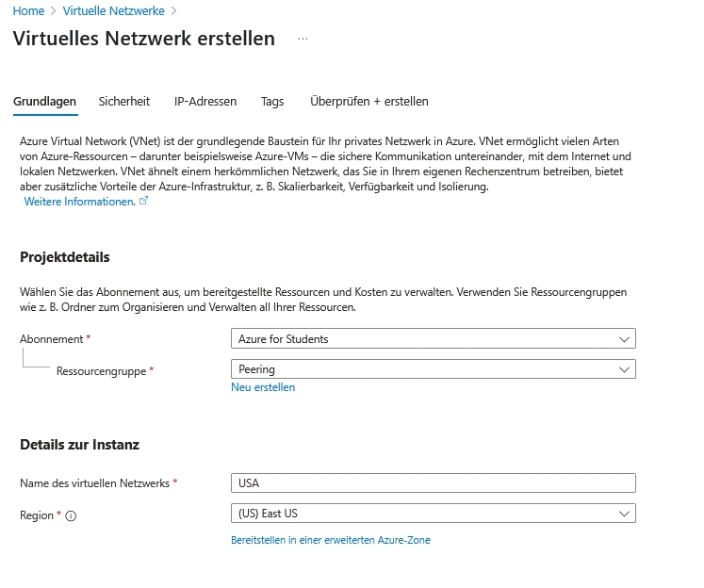Navigate to the Virtuelle Netzwerke breadcrumb
This screenshot has width=704, height=588.
pos(113,11)
